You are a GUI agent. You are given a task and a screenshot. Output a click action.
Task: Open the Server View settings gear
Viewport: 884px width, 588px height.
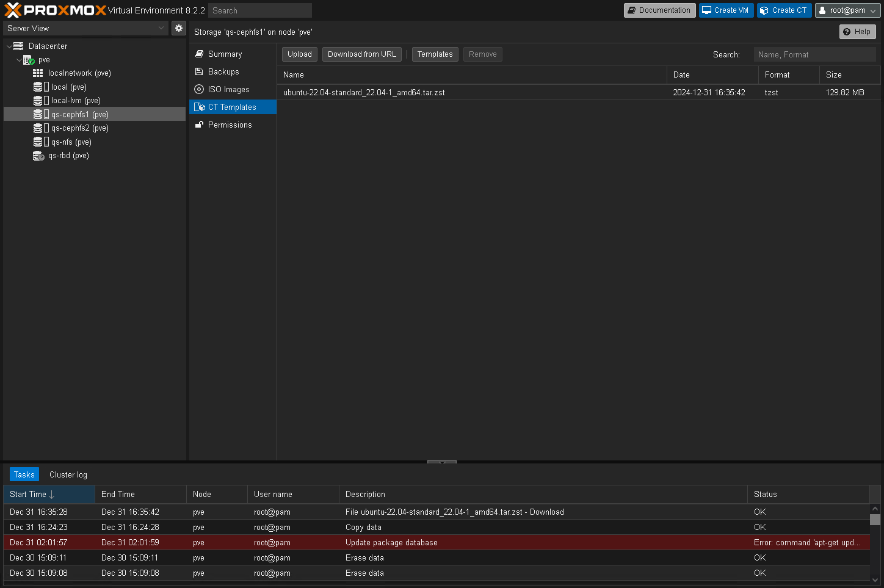179,28
